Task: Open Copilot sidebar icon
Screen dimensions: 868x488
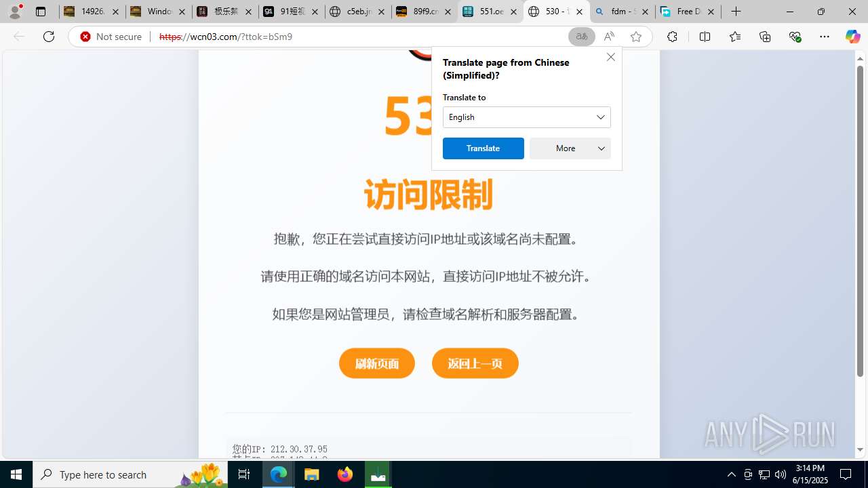Action: (x=852, y=37)
